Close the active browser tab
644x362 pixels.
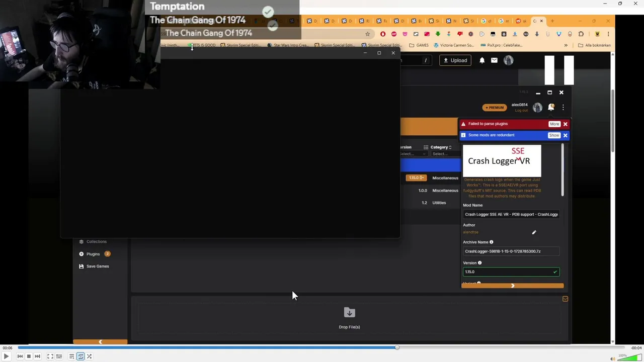pyautogui.click(x=541, y=21)
